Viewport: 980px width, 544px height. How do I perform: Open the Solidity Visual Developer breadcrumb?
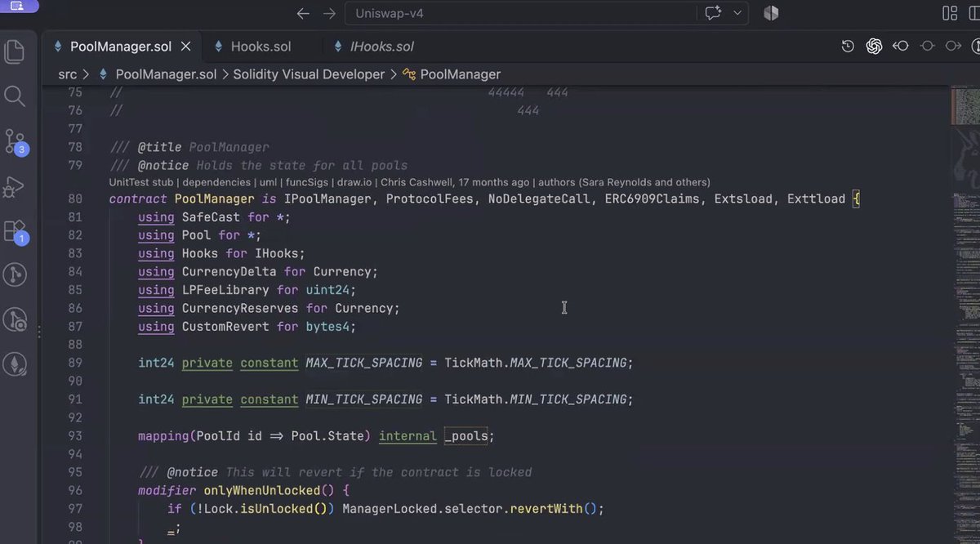click(309, 74)
